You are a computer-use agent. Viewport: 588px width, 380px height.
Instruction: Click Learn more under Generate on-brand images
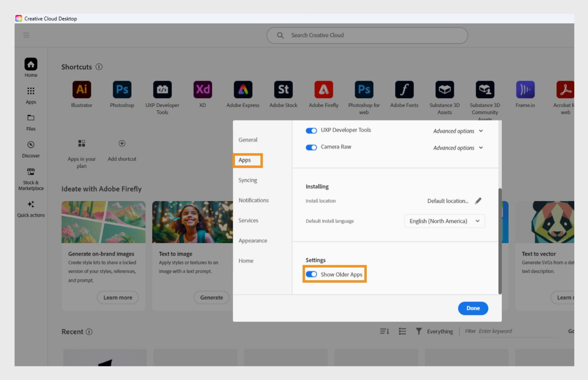pyautogui.click(x=118, y=297)
